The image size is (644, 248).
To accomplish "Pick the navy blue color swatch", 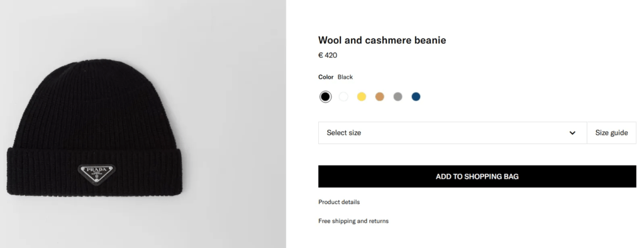I will 416,97.
